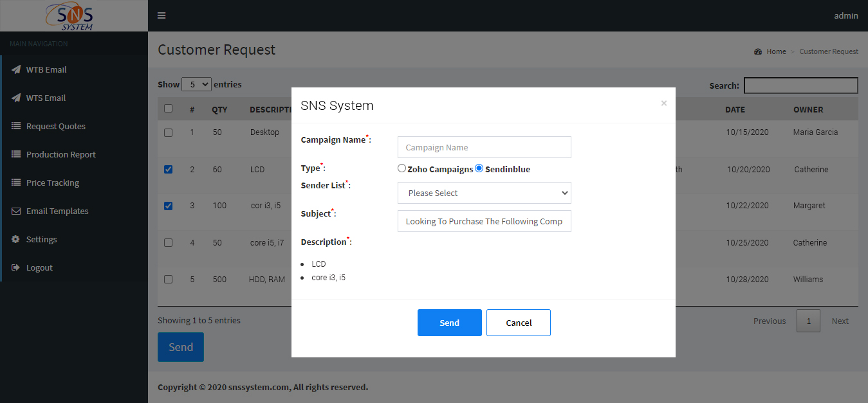
Task: Open Production Report in the sidebar
Action: click(x=60, y=154)
